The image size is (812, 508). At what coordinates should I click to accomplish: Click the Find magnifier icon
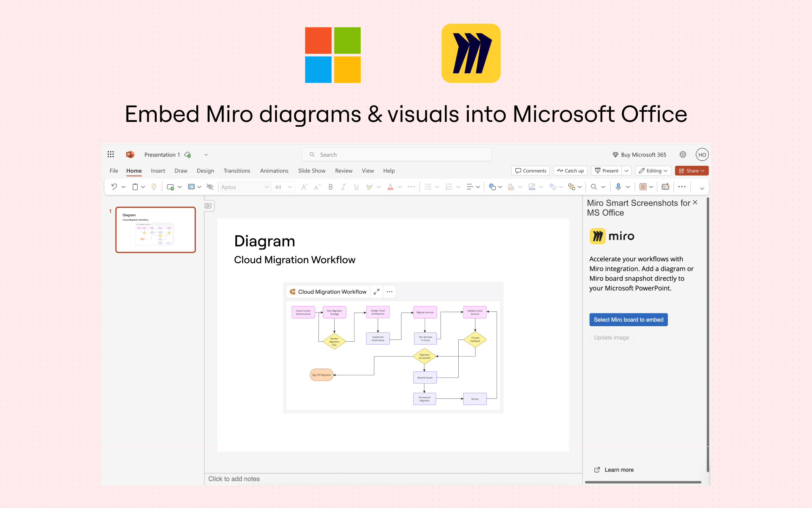594,187
